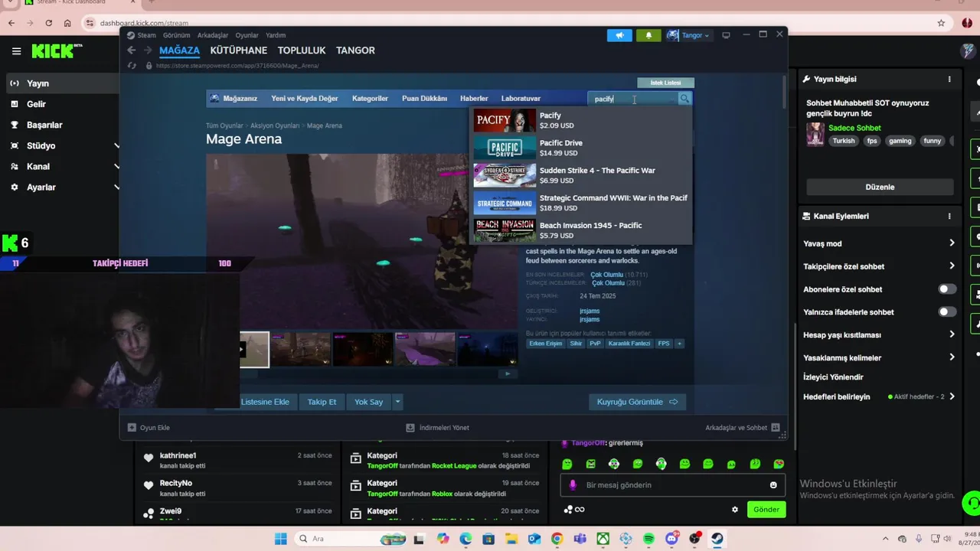Open Discord from the Windows taskbar
Image resolution: width=980 pixels, height=551 pixels.
tap(671, 539)
